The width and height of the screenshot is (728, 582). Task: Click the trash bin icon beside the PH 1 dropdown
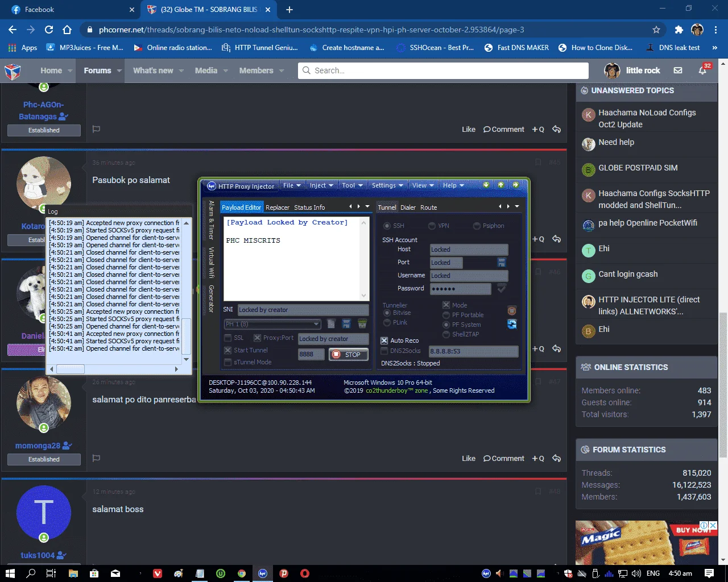[x=362, y=324]
